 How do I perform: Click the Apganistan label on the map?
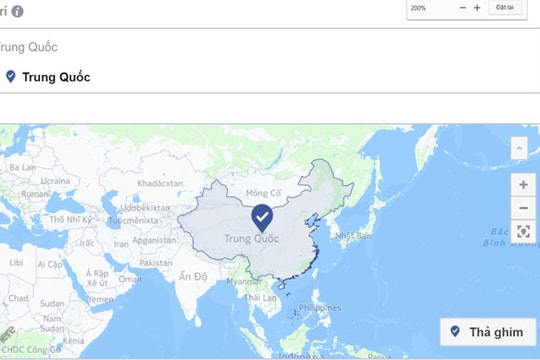coord(154,240)
